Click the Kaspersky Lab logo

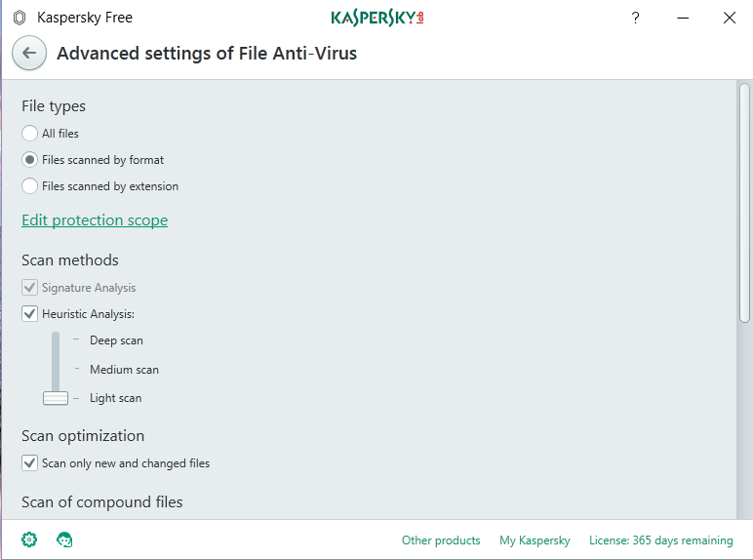tap(377, 19)
